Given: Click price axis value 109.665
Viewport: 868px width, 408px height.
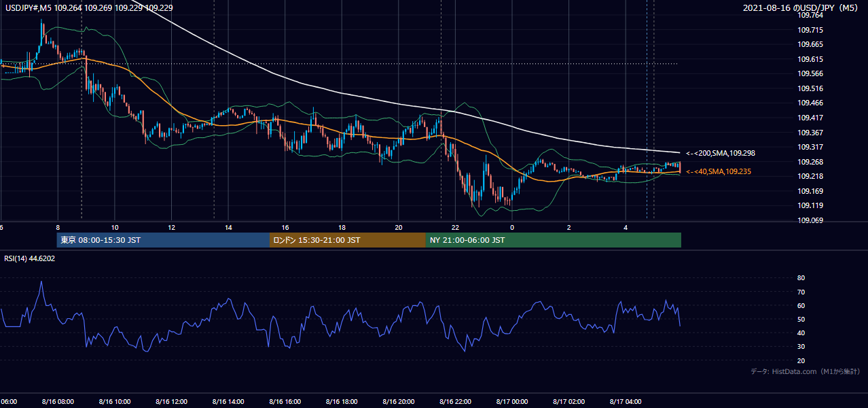Looking at the screenshot, I should coord(810,44).
